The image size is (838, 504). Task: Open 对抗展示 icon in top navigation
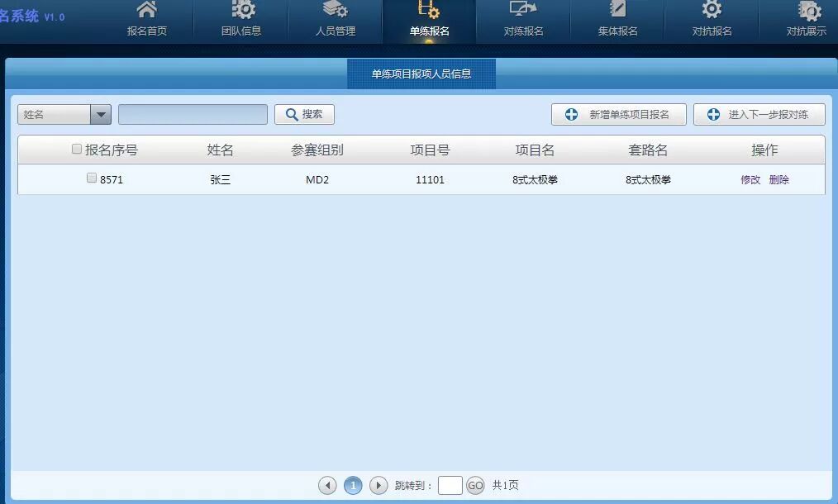pyautogui.click(x=808, y=11)
